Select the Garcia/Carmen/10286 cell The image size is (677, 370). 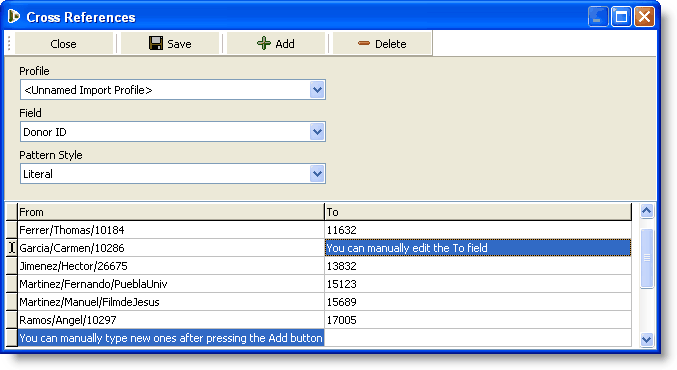pos(171,248)
